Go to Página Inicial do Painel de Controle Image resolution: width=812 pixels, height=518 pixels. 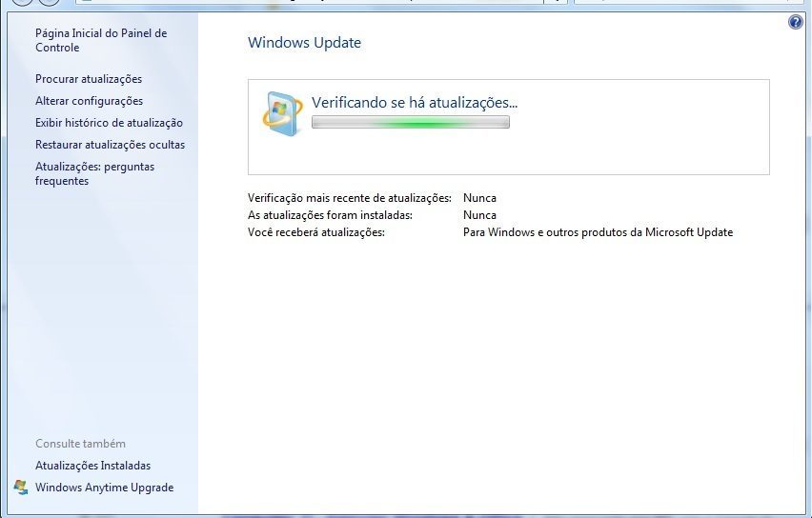point(101,40)
